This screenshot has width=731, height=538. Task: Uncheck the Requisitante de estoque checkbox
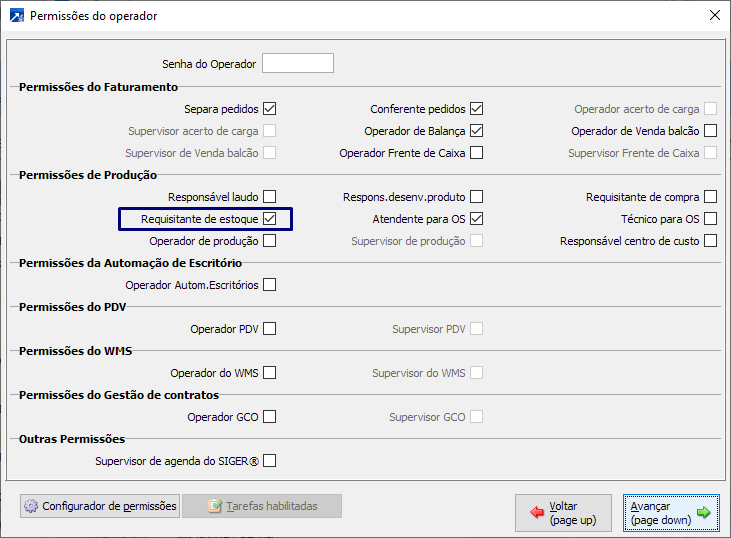tap(269, 219)
